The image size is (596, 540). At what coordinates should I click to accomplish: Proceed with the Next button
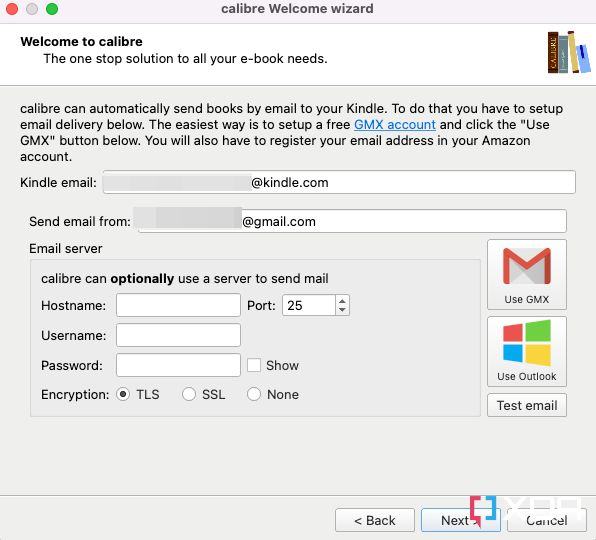click(461, 520)
